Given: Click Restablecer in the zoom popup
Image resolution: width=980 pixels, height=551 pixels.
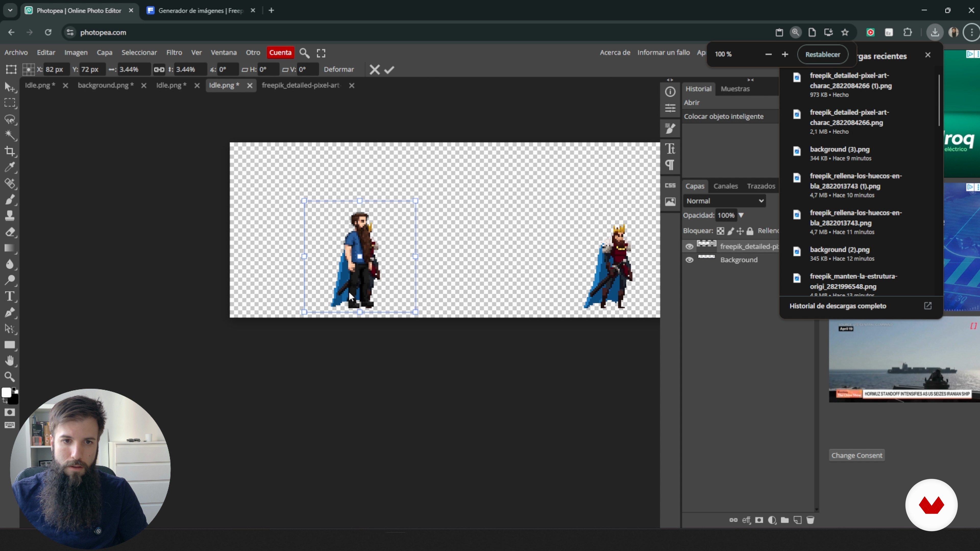Looking at the screenshot, I should 823,54.
